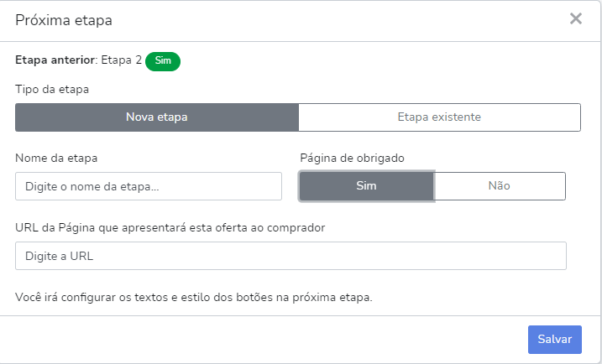
Task: Click the Etapa 2 step name text
Action: coord(121,60)
